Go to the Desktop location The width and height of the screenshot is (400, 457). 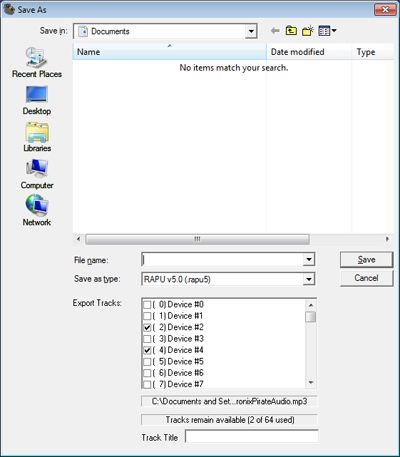(37, 101)
